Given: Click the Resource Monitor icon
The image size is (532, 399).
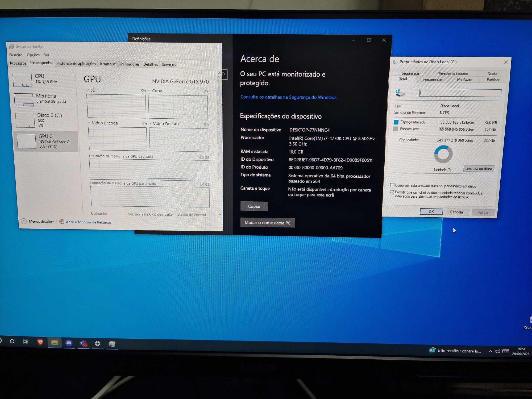Looking at the screenshot, I should [62, 222].
